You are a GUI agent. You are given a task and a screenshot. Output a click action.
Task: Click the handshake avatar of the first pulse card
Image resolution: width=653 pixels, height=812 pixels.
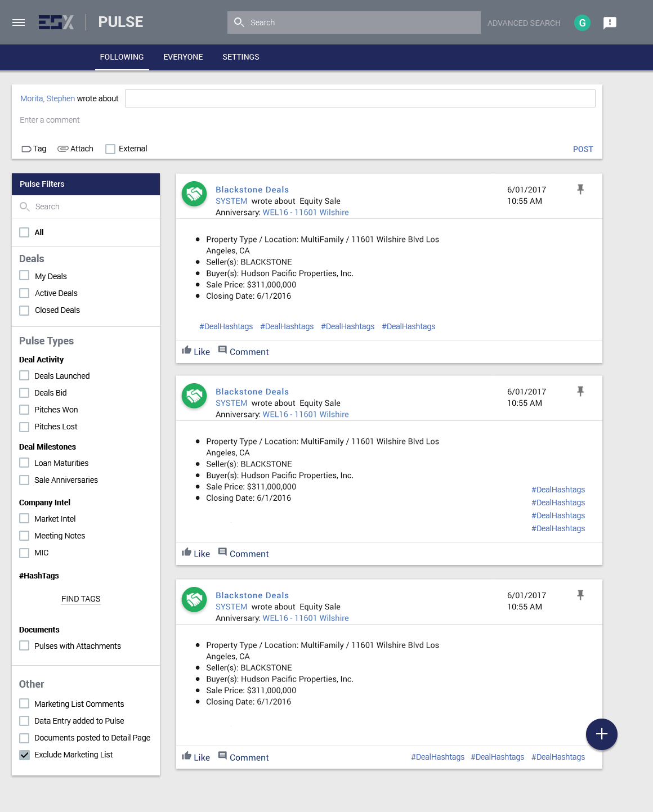pyautogui.click(x=194, y=194)
